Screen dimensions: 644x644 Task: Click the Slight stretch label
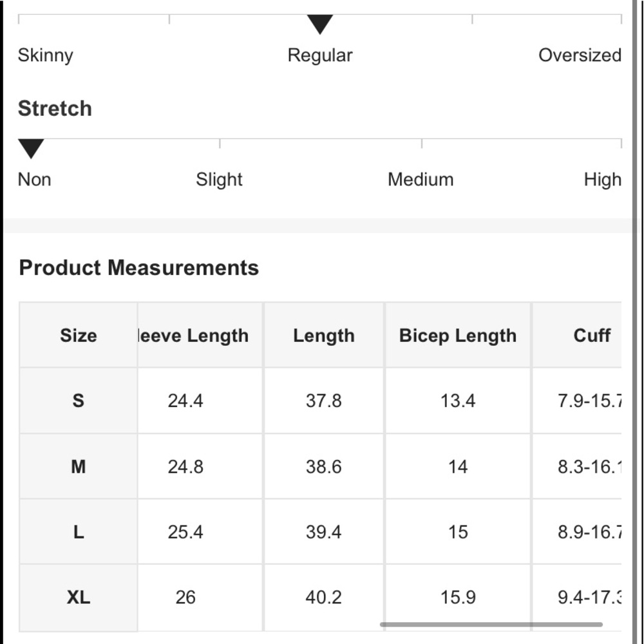coord(219,180)
